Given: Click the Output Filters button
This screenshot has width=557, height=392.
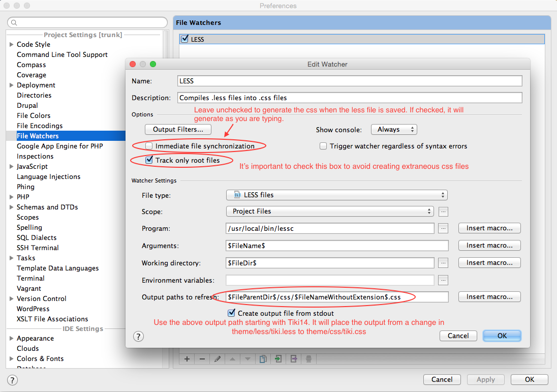Looking at the screenshot, I should (x=178, y=129).
